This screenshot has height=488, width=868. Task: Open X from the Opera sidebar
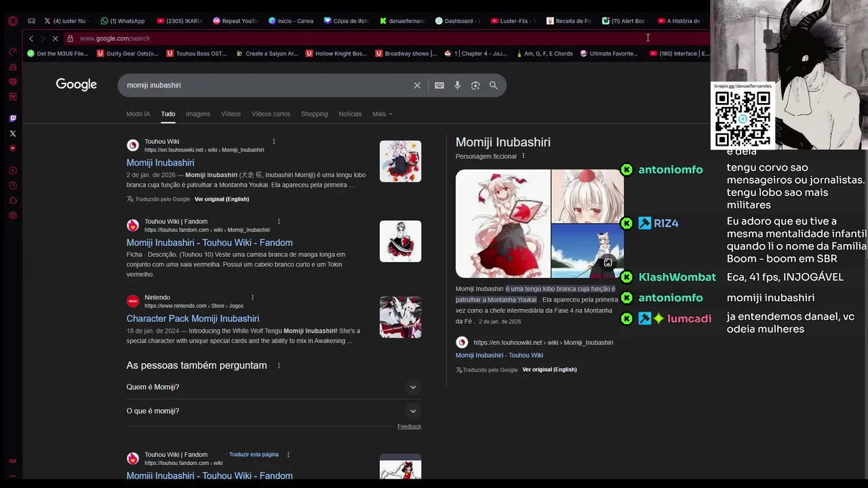(x=12, y=134)
